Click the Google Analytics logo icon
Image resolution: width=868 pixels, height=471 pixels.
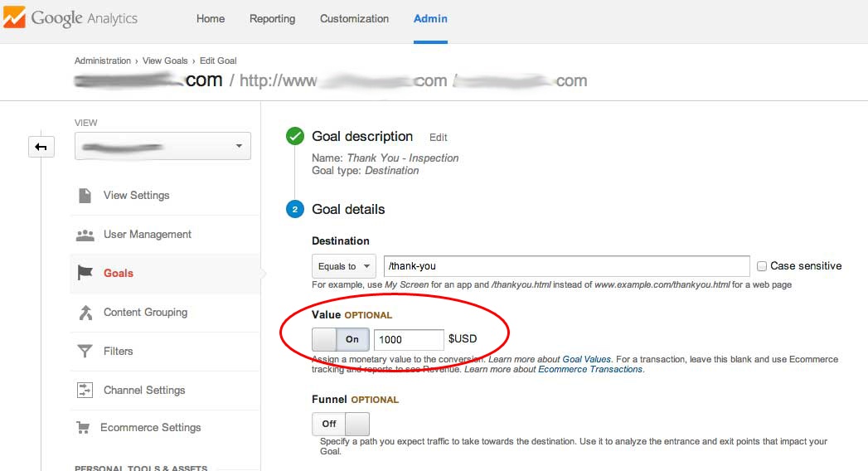[14, 18]
